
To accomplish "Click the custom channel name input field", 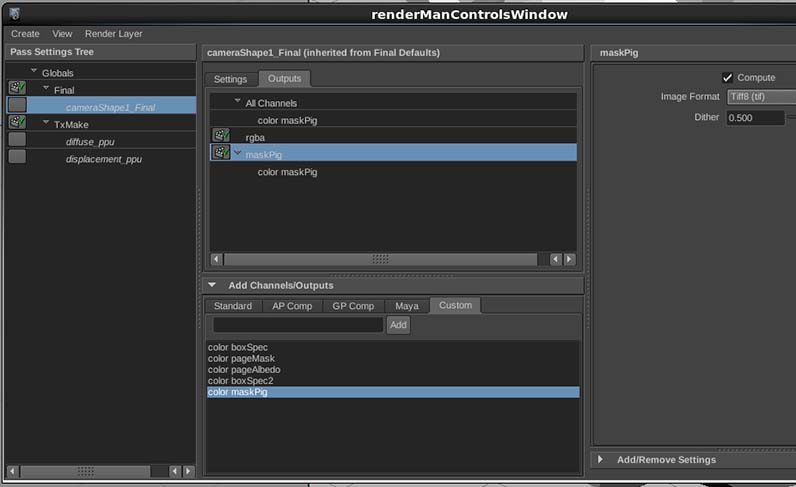I will [298, 325].
